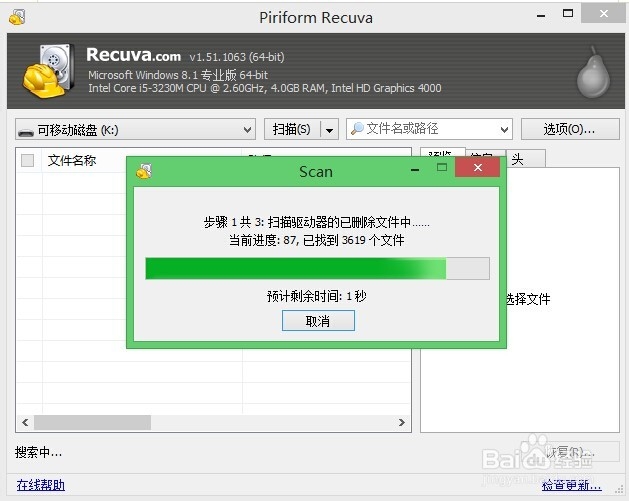Click the 扫描(S) scan button

tap(292, 129)
